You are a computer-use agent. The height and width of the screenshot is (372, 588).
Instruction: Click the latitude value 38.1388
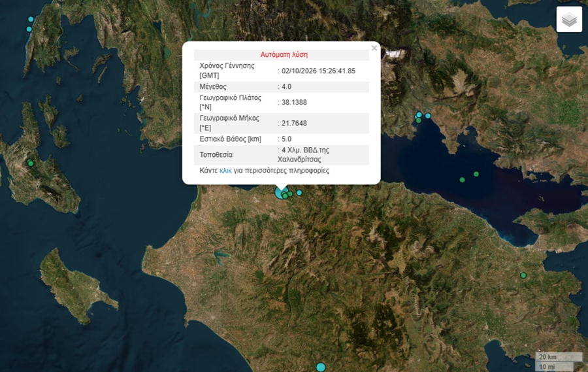294,102
